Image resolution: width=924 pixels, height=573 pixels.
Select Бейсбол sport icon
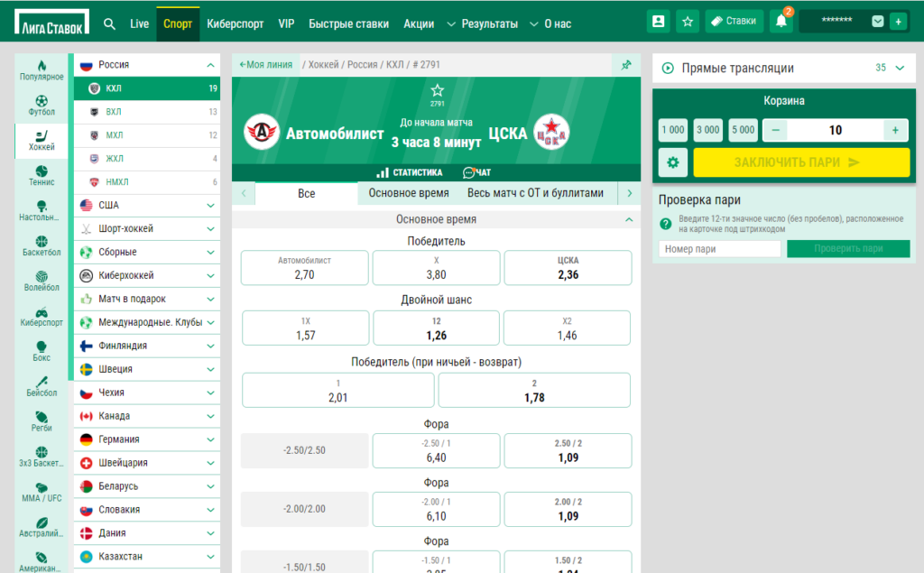click(x=42, y=387)
